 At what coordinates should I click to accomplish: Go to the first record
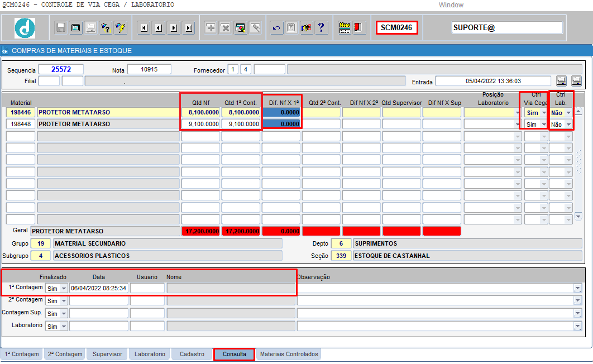144,27
